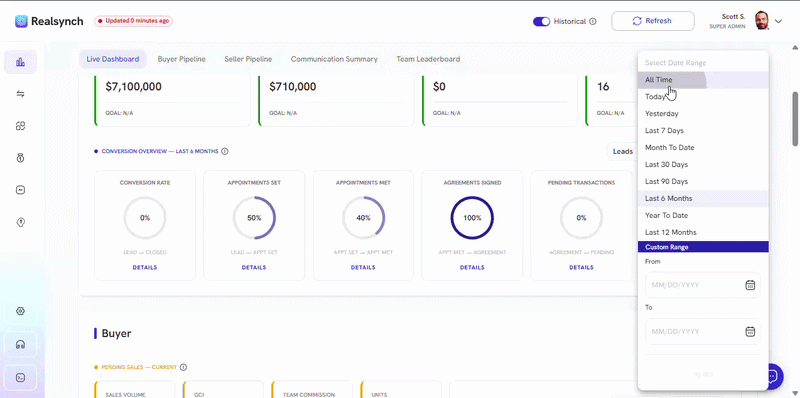Click Scott S. profile avatar
800x398 pixels.
point(761,21)
